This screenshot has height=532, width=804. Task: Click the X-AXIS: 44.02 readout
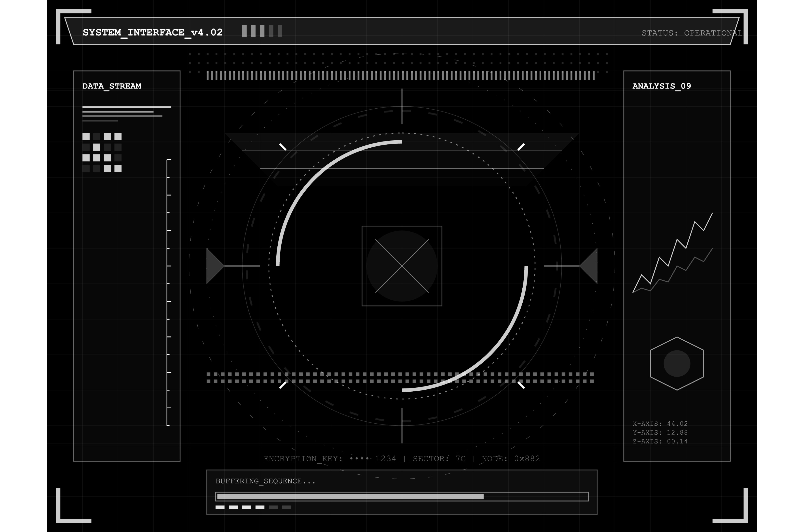(660, 423)
